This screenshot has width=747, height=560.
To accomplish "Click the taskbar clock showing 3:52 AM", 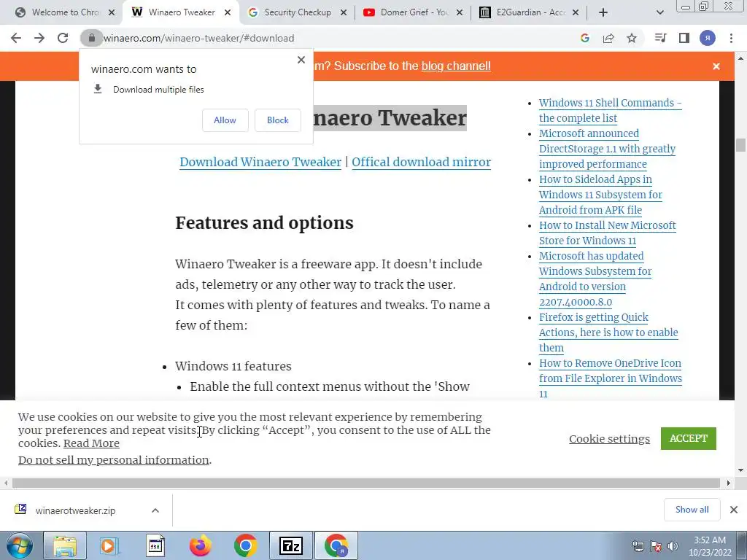I will pos(709,546).
